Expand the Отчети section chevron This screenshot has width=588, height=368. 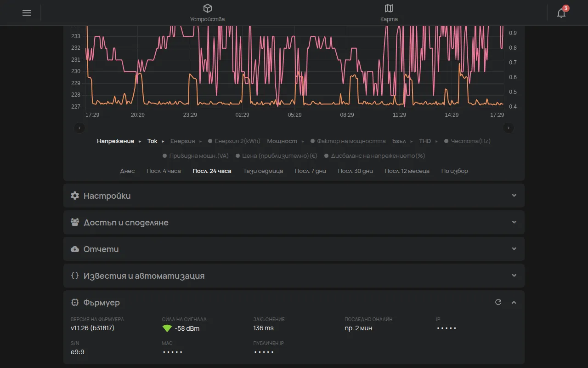(x=514, y=249)
